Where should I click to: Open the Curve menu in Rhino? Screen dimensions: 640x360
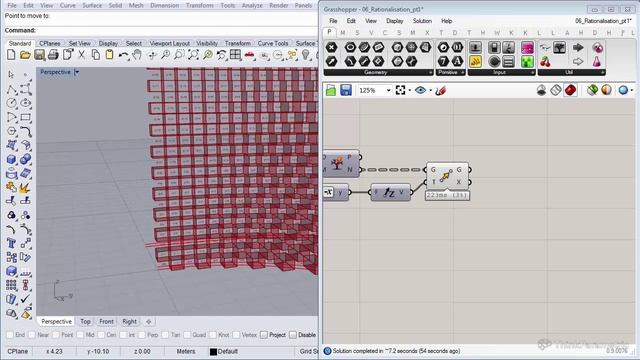tap(67, 5)
